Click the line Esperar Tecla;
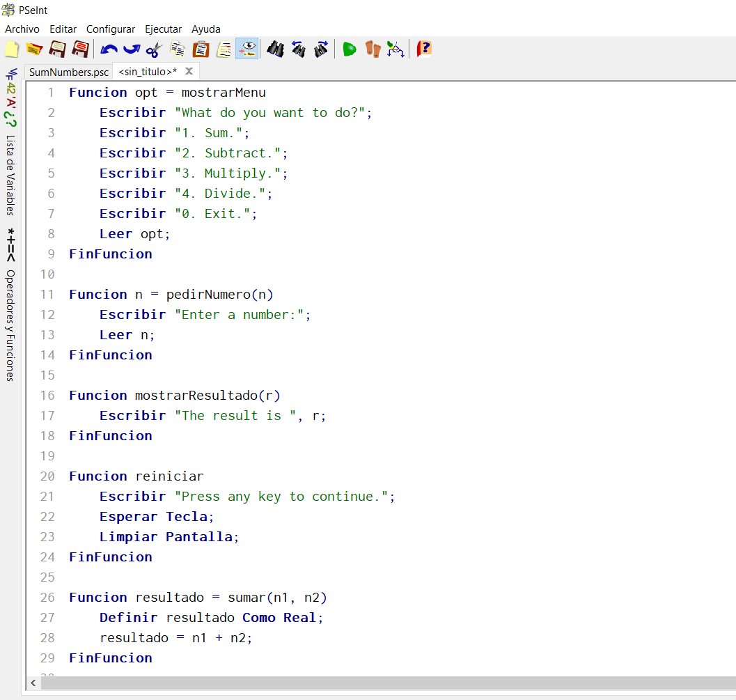The width and height of the screenshot is (736, 700). (x=157, y=516)
